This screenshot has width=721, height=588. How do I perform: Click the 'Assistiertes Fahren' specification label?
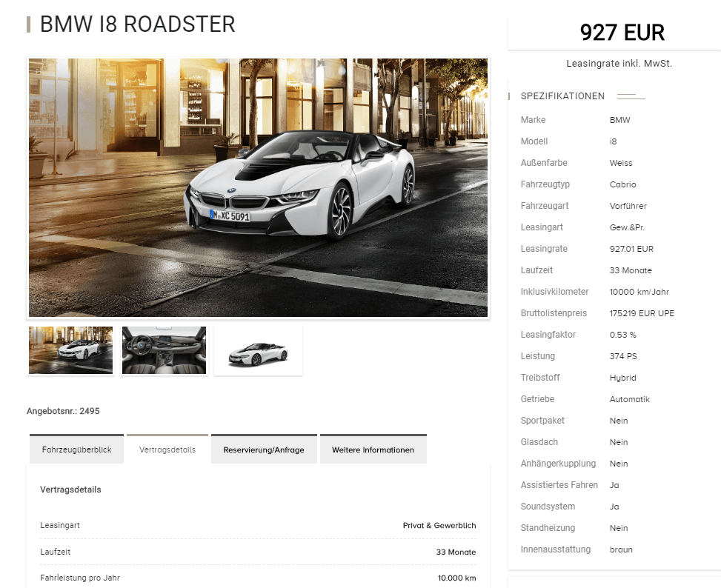559,484
